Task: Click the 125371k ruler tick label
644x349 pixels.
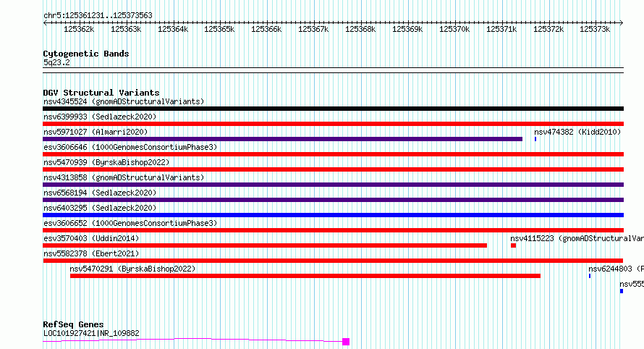Action: 501,30
